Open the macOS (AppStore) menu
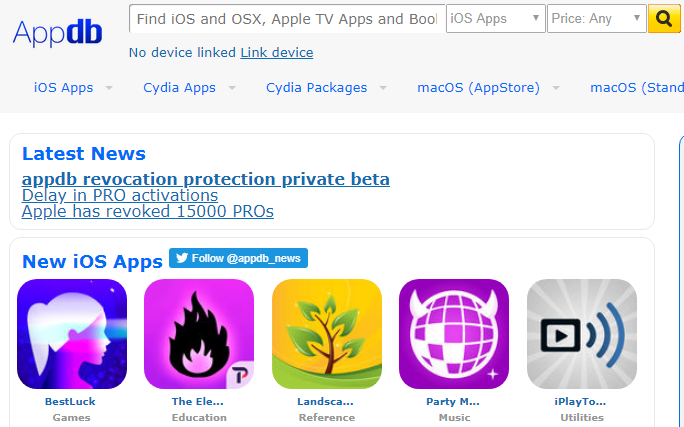This screenshot has width=684, height=427. point(479,88)
